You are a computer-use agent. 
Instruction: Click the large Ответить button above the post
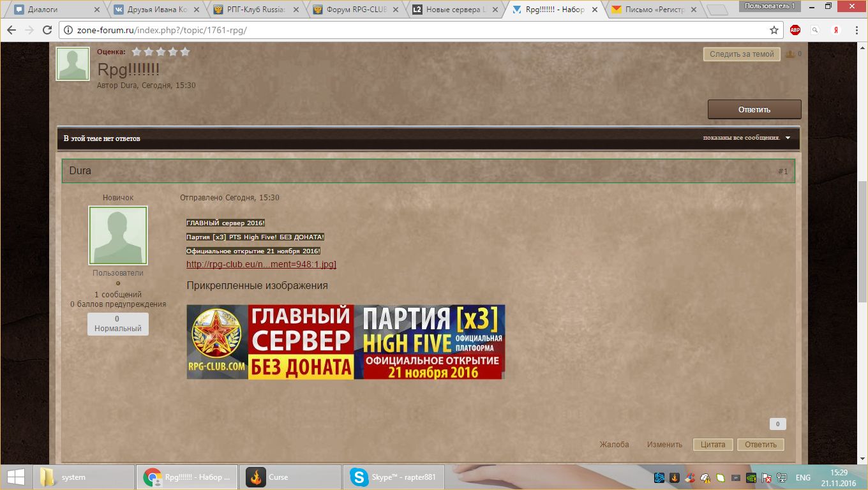point(754,109)
